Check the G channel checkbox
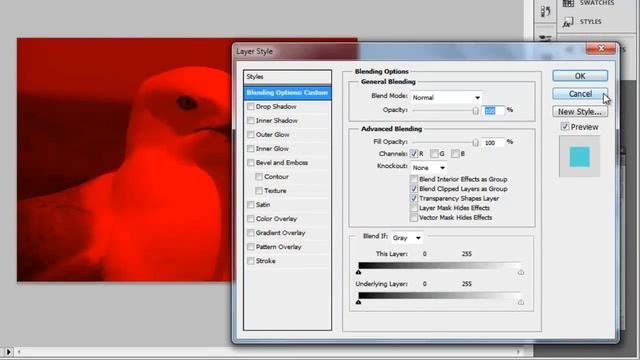The height and width of the screenshot is (360, 640). point(434,154)
